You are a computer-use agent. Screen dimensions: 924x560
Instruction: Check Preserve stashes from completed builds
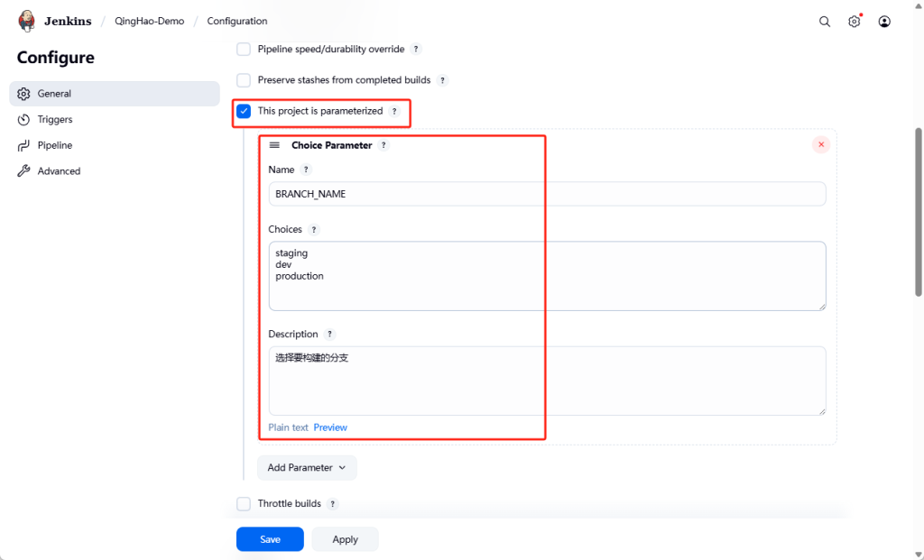244,80
